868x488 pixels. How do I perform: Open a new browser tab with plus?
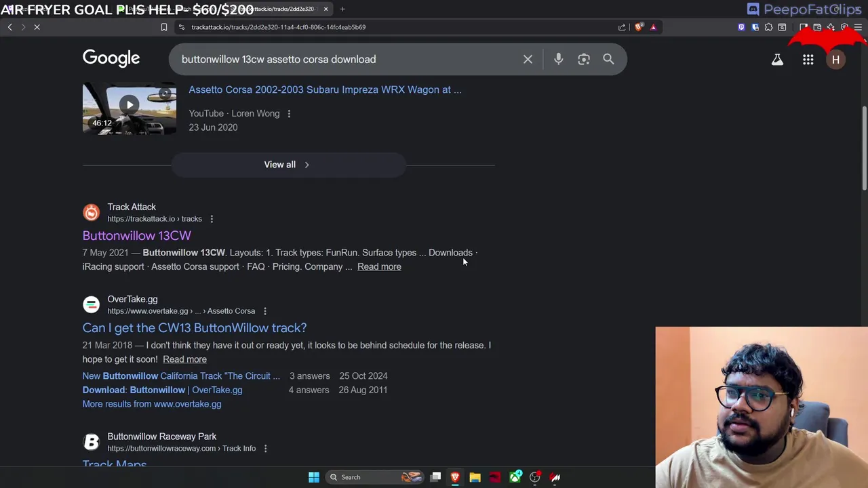(342, 9)
